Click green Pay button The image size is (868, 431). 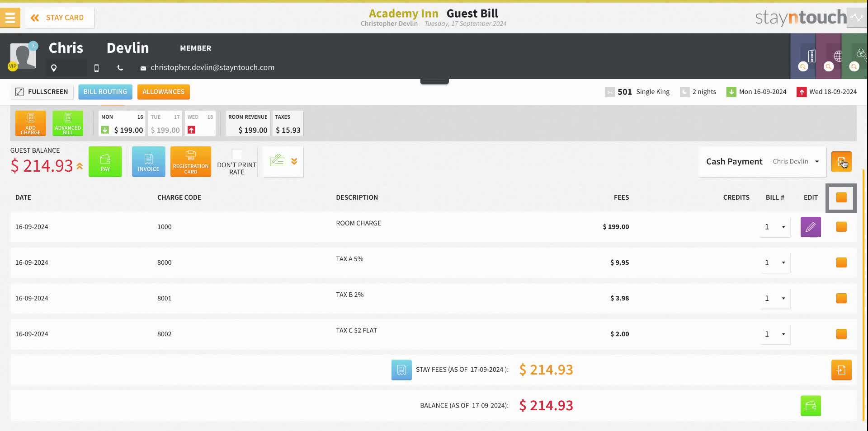click(x=105, y=162)
